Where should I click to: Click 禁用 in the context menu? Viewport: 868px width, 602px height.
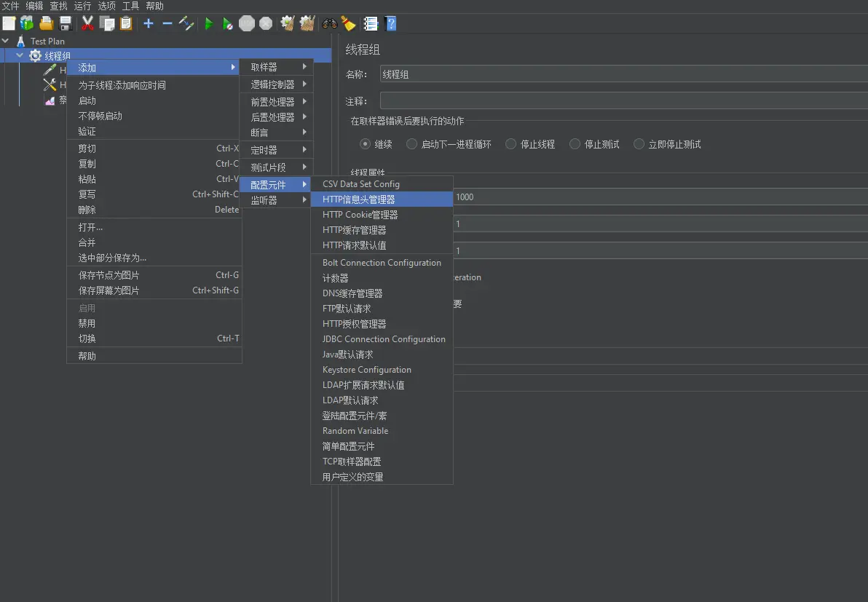[x=87, y=323]
